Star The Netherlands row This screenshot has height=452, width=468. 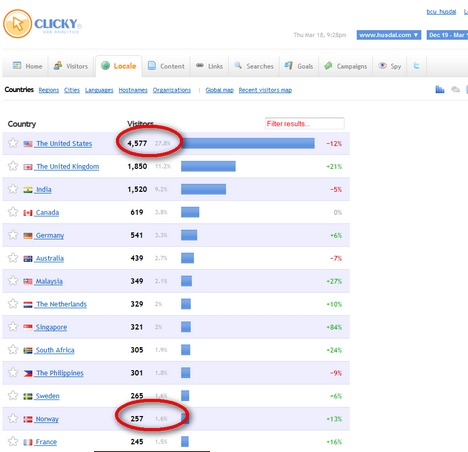tap(13, 304)
